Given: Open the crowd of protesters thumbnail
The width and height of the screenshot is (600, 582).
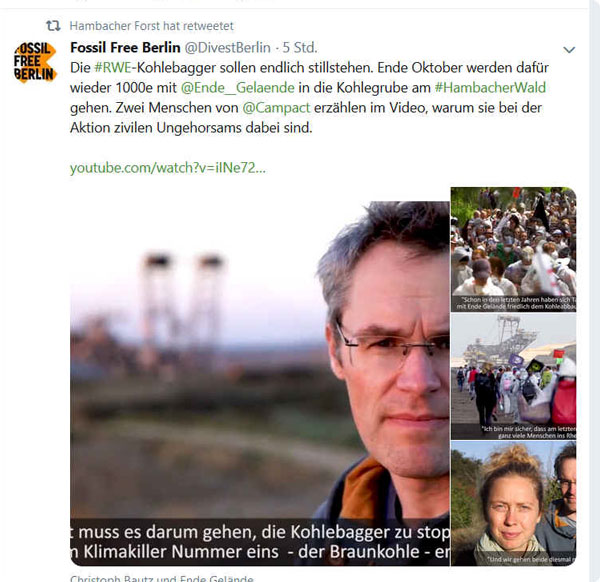Looking at the screenshot, I should (x=514, y=249).
